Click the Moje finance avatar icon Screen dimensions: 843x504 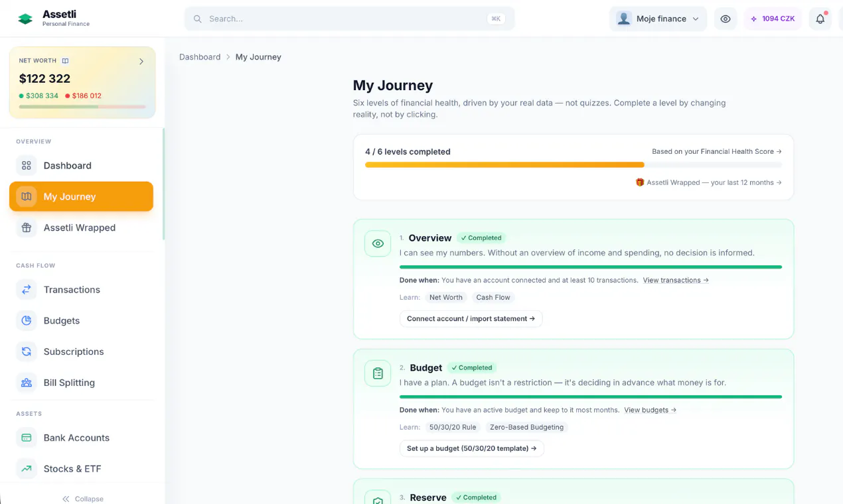pos(623,19)
